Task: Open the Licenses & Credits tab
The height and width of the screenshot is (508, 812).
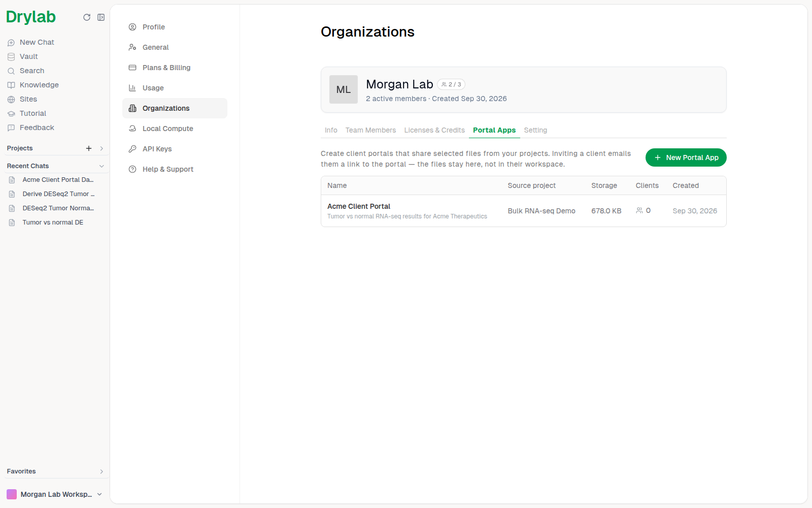Action: (x=434, y=130)
